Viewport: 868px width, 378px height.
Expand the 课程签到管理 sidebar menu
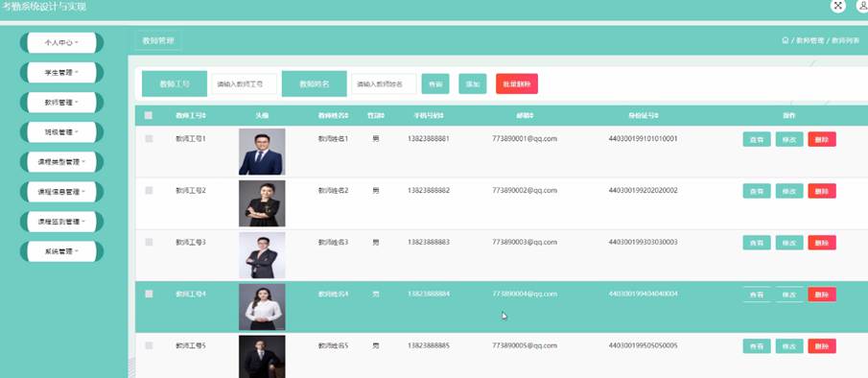[x=61, y=222]
